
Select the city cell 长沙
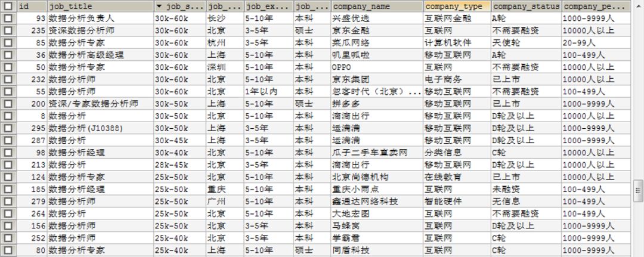pos(225,18)
